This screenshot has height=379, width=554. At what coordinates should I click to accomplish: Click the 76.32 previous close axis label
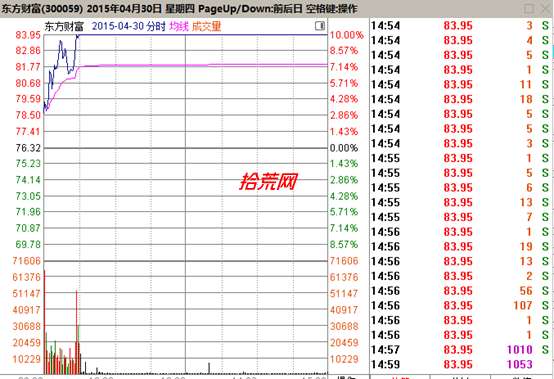tap(28, 148)
